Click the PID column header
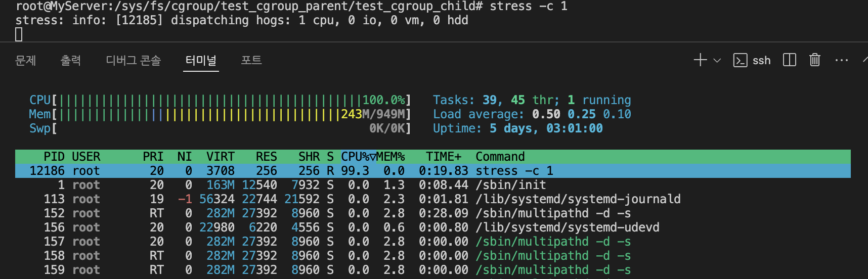 tap(54, 157)
